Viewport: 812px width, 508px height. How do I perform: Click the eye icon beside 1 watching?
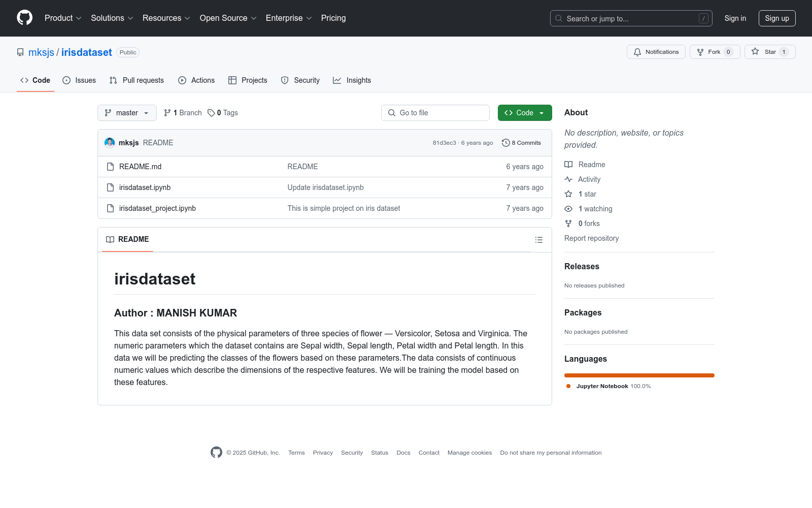point(568,209)
